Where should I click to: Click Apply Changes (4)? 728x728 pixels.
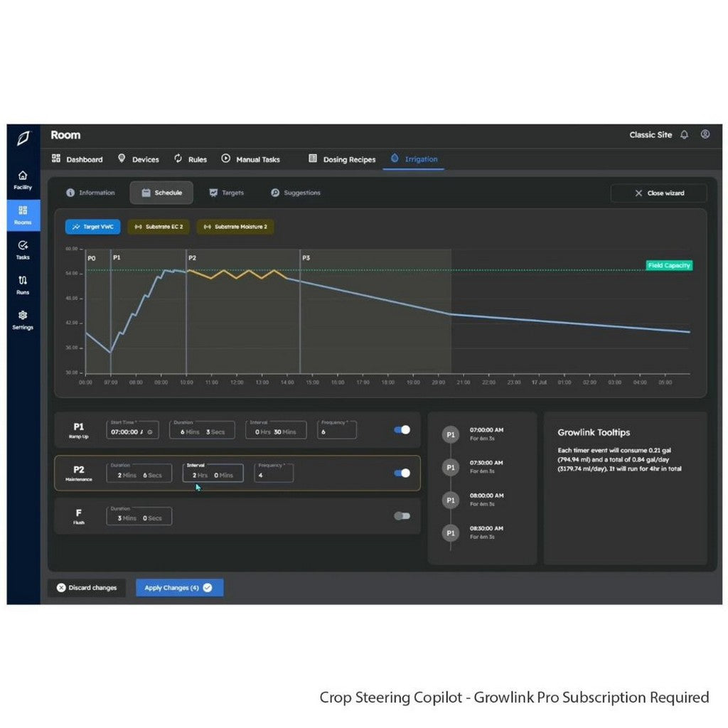179,587
